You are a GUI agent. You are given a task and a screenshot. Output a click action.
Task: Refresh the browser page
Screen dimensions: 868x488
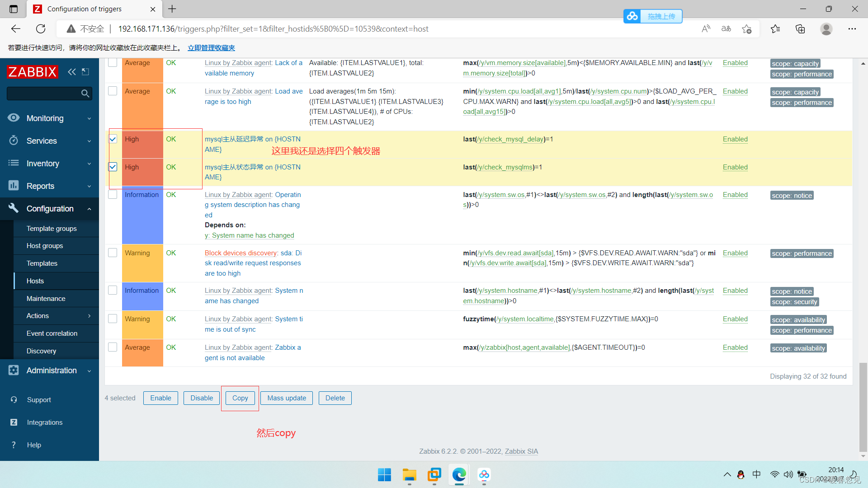click(41, 29)
